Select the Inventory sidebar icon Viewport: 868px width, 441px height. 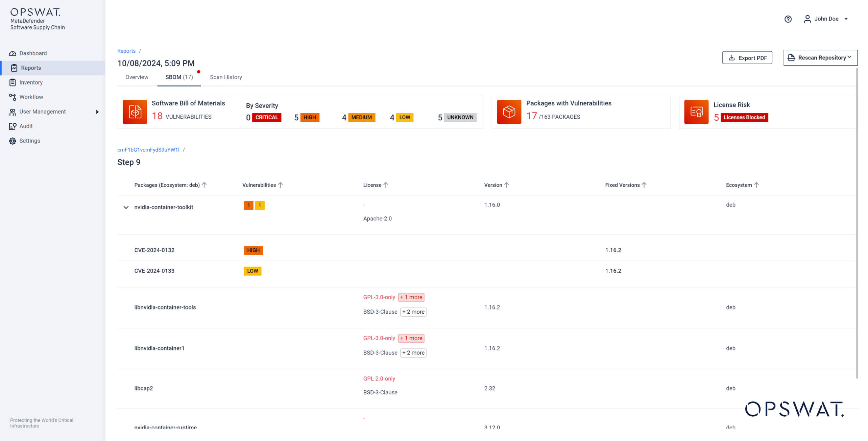[x=13, y=82]
